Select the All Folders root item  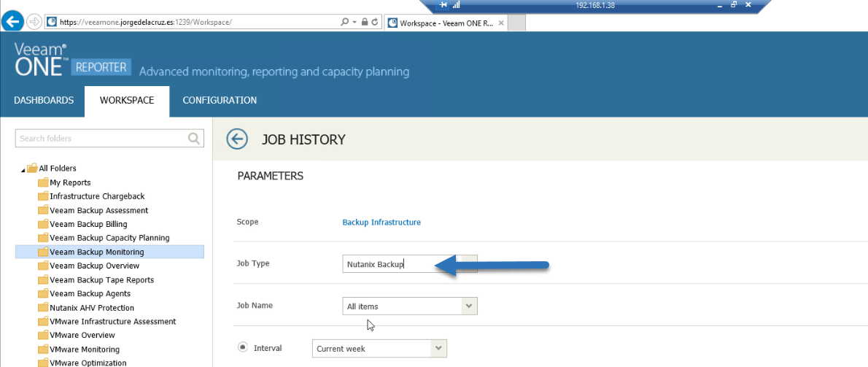[58, 169]
